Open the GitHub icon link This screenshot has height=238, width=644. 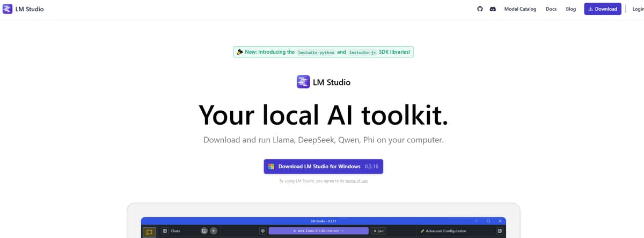click(x=480, y=9)
